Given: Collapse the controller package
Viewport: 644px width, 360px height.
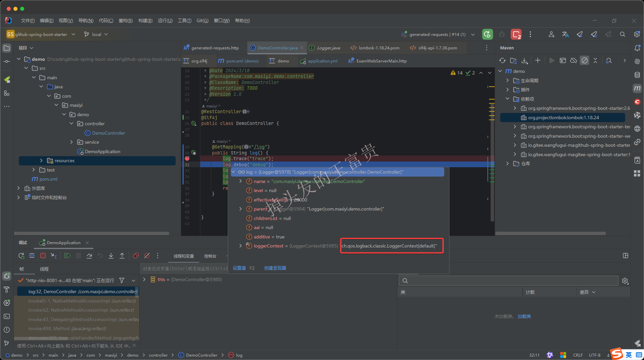Looking at the screenshot, I should 71,124.
